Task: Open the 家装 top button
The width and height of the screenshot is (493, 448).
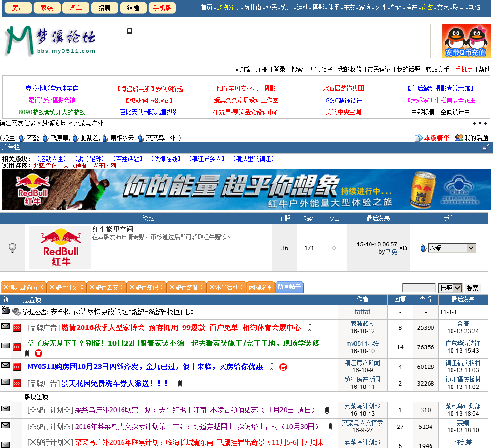Action: (47, 8)
